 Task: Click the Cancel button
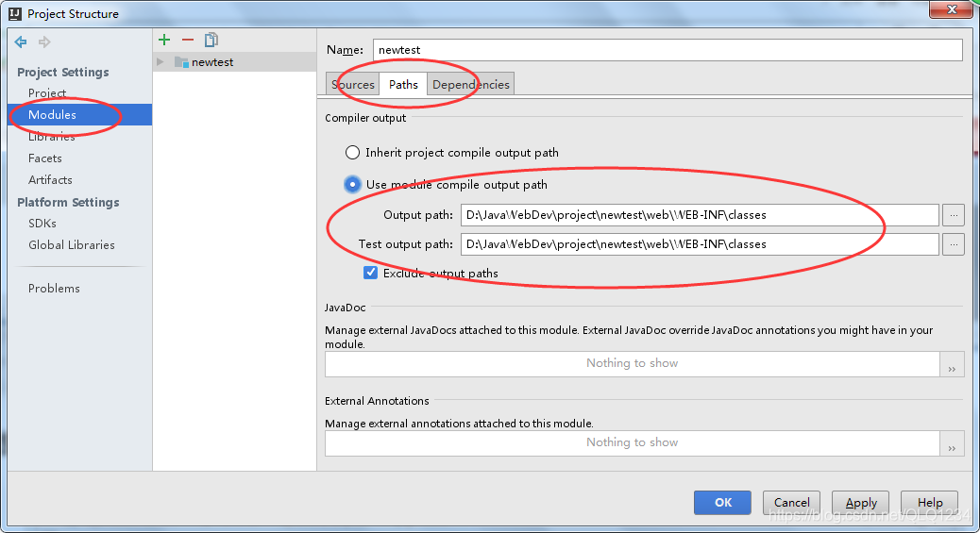tap(791, 503)
